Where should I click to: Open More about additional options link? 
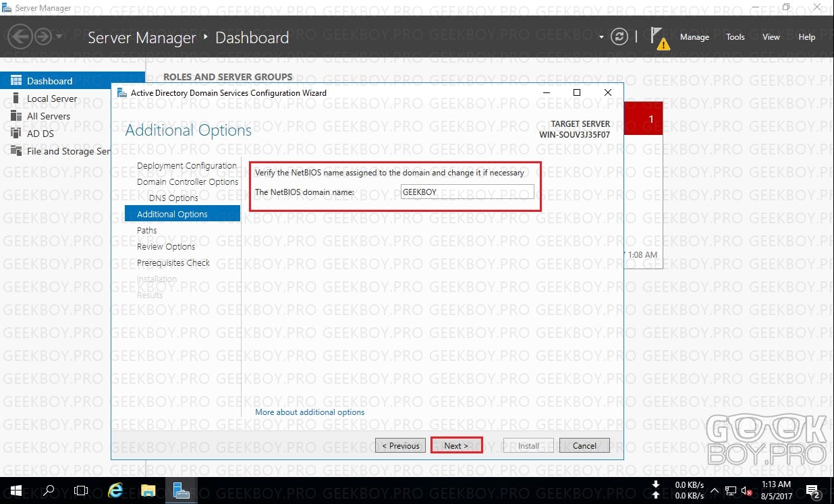pos(310,412)
